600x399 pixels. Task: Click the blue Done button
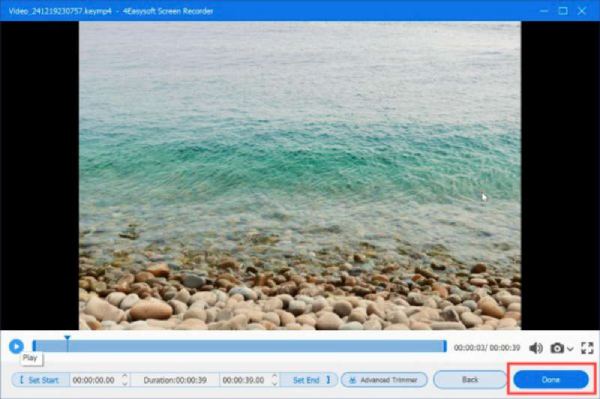551,379
